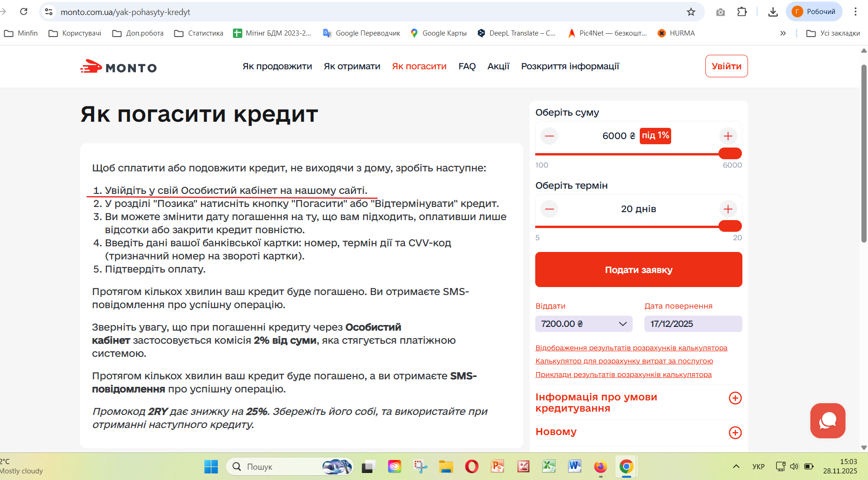Image resolution: width=868 pixels, height=480 pixels.
Task: Open Користувачі bookmarks folder
Action: 75,33
